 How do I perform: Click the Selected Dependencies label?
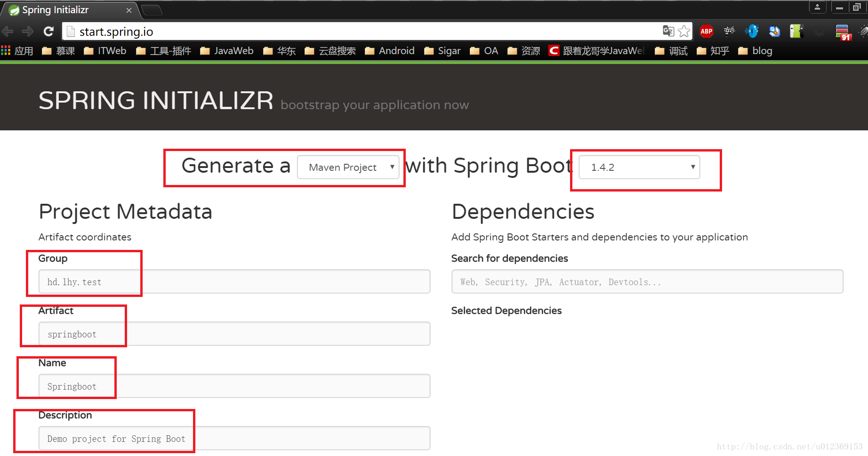[x=506, y=311]
